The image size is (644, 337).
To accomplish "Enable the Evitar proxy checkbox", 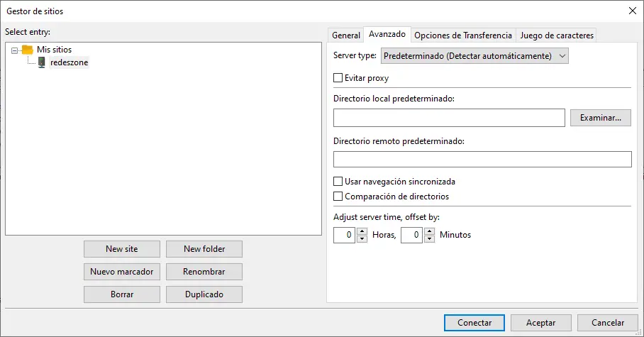I will (338, 78).
